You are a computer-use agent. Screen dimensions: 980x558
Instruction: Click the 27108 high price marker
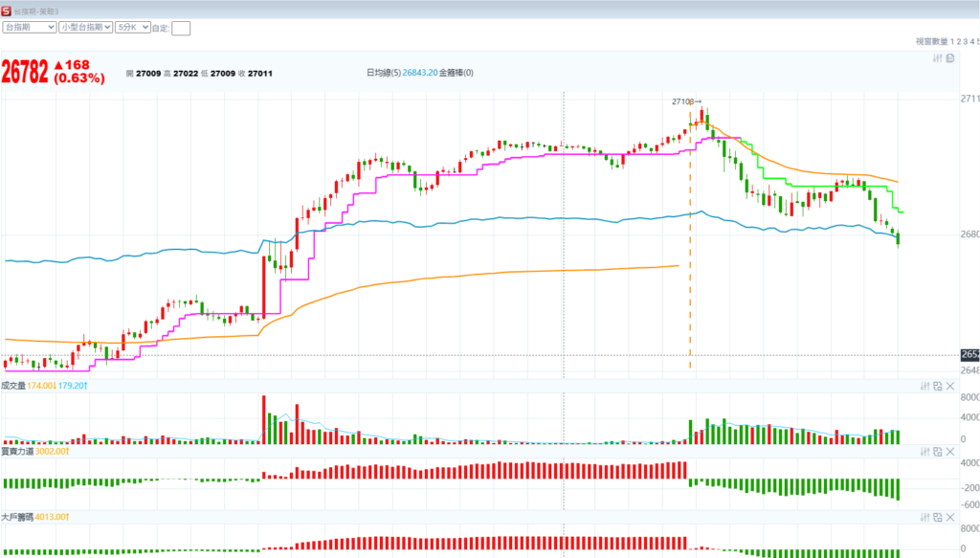(685, 101)
